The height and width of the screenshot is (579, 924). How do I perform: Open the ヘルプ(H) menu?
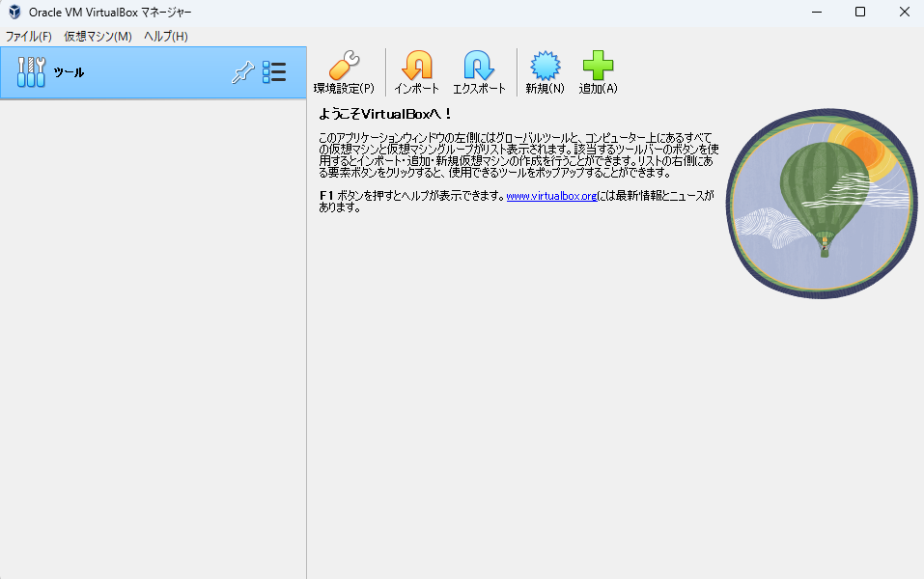click(x=165, y=37)
